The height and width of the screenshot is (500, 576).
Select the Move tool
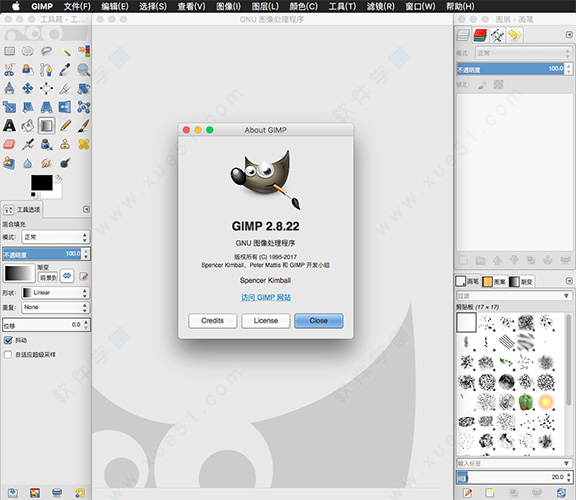28,89
